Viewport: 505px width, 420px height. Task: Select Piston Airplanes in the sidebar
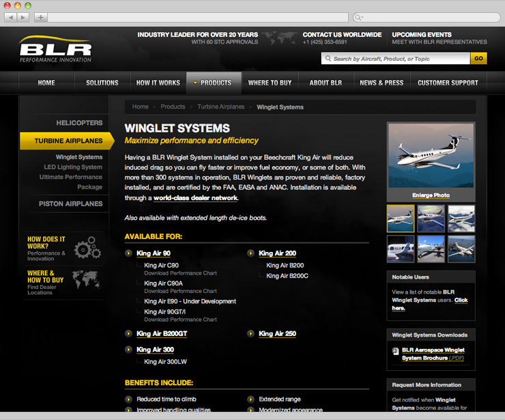pyautogui.click(x=70, y=204)
